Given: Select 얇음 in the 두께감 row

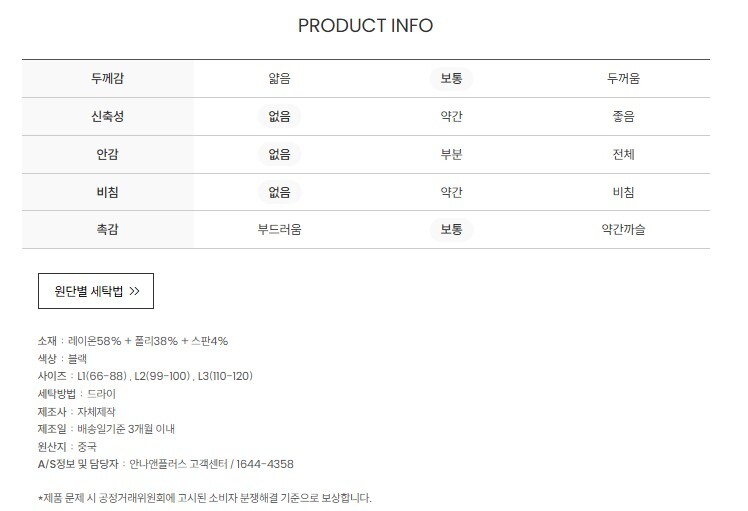Looking at the screenshot, I should click(280, 78).
